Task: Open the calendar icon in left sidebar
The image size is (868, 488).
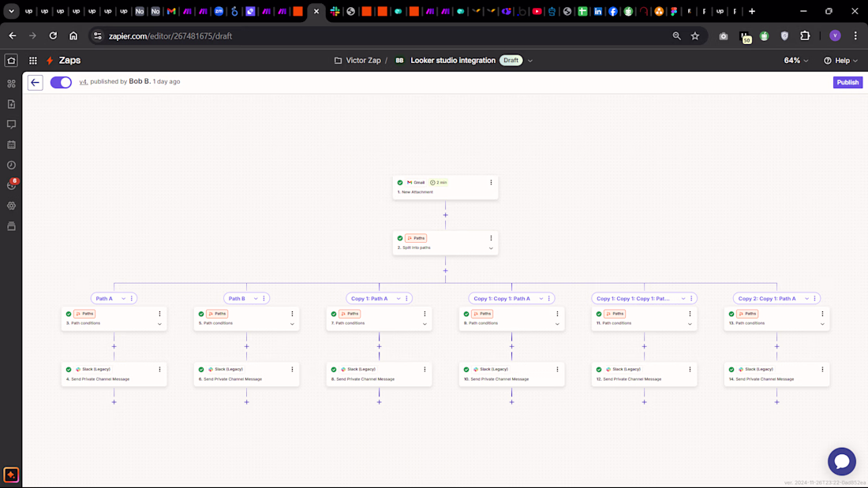Action: click(x=11, y=145)
